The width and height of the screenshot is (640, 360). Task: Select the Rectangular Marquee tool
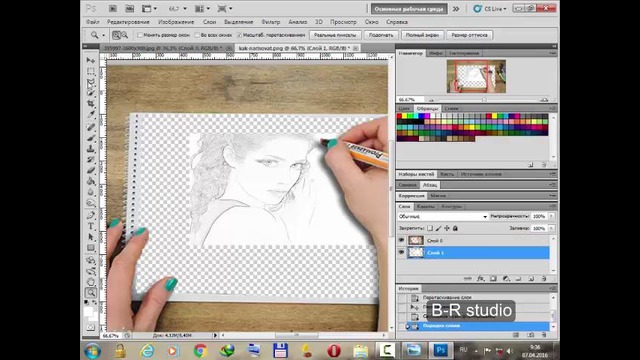[91, 71]
